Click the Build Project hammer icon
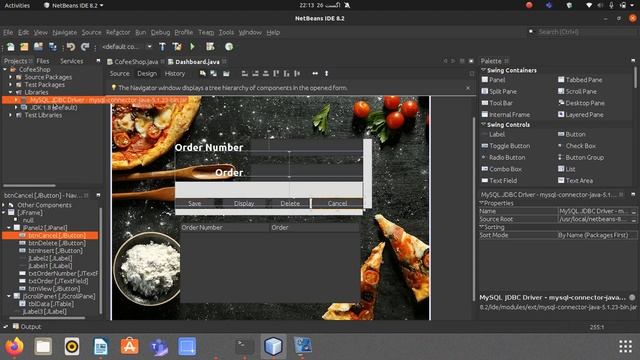 [x=162, y=47]
